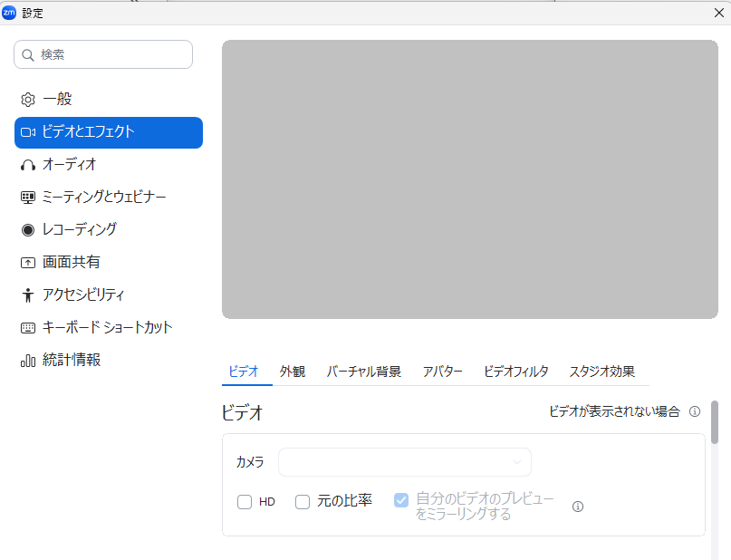Select the ビデオ tab
The height and width of the screenshot is (560, 731).
[244, 372]
